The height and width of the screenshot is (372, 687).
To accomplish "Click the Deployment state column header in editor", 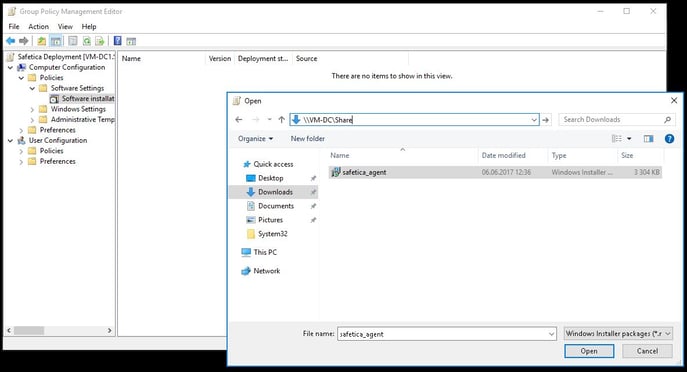I will click(263, 59).
